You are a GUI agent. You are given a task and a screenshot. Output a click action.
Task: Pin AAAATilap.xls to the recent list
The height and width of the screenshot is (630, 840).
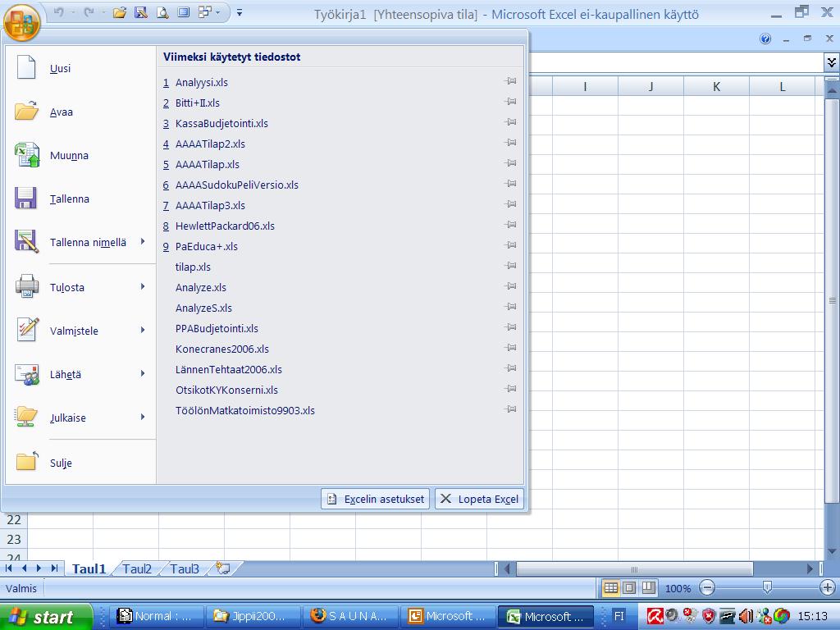510,163
